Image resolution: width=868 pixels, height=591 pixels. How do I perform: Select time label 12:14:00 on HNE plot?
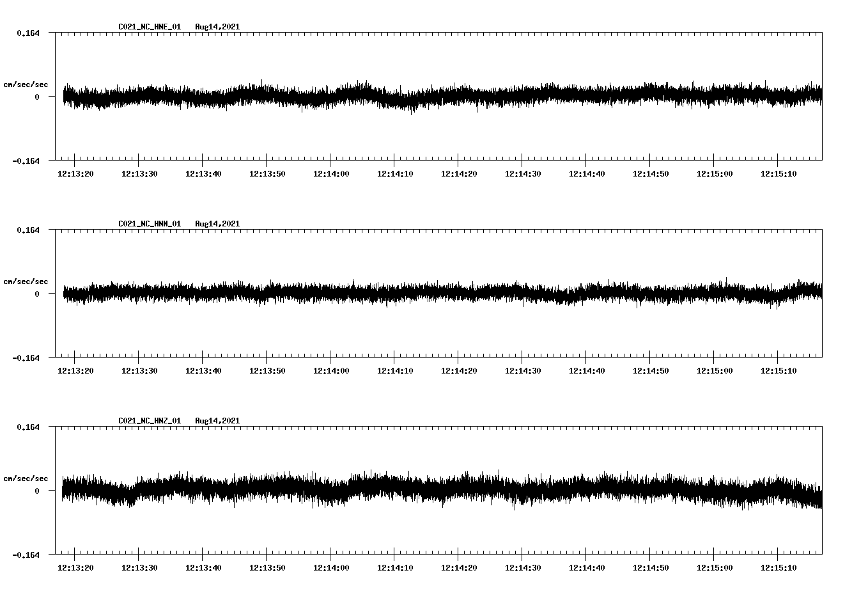pyautogui.click(x=331, y=173)
